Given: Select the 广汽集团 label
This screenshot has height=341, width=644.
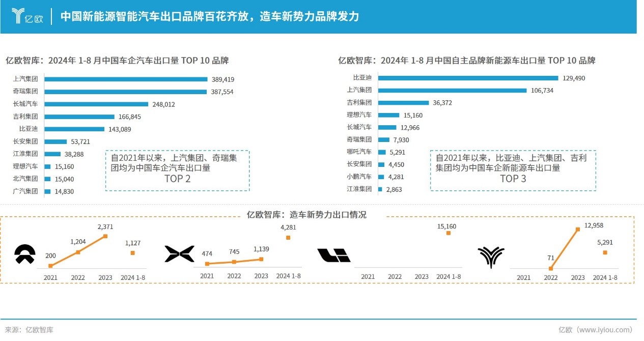Looking at the screenshot, I should tap(25, 191).
